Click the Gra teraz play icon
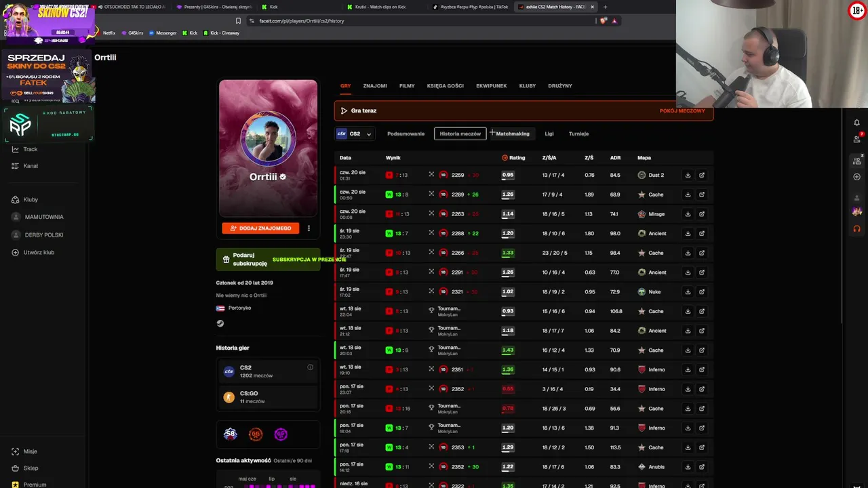868x488 pixels. coord(344,110)
